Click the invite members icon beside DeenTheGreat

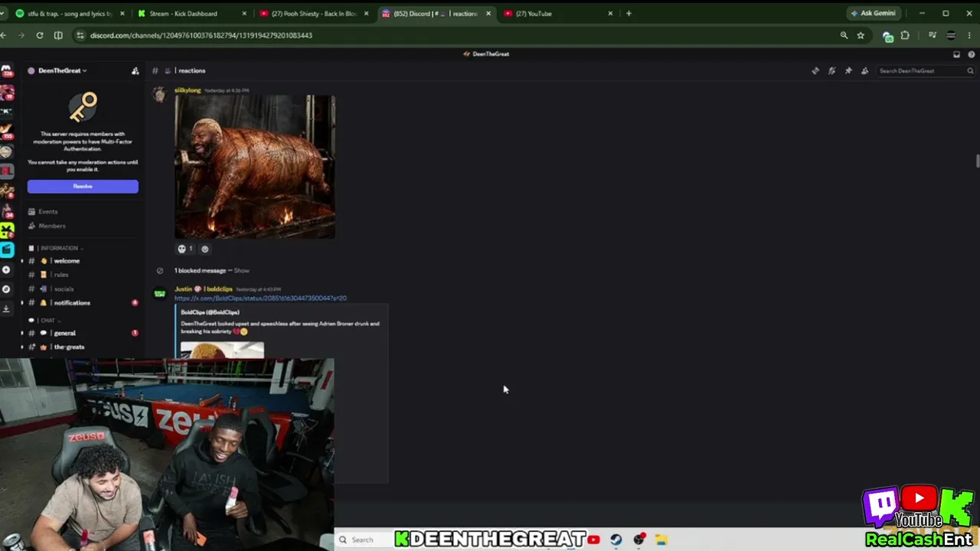click(135, 70)
